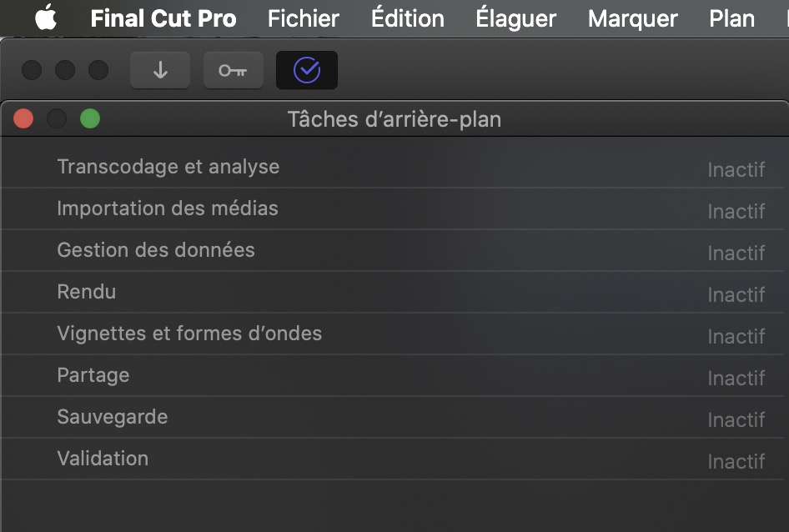Click the import media down-arrow button
789x532 pixels.
[160, 70]
